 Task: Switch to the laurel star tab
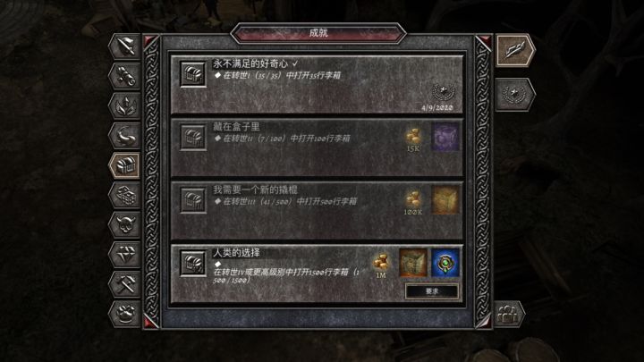515,95
